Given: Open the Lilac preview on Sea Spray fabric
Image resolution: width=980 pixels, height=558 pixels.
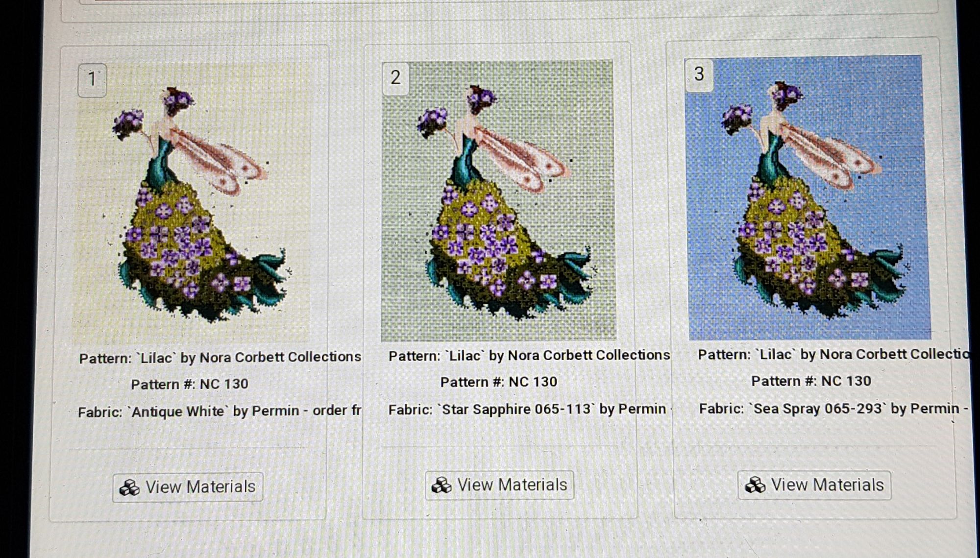Looking at the screenshot, I should pyautogui.click(x=807, y=197).
